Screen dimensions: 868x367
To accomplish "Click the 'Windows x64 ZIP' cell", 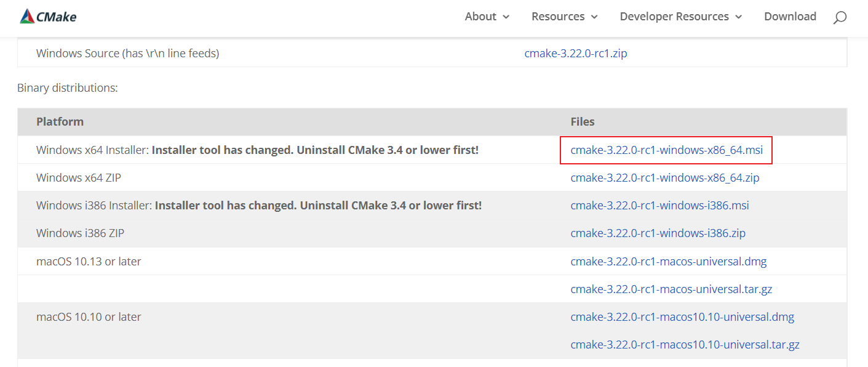I will (79, 178).
